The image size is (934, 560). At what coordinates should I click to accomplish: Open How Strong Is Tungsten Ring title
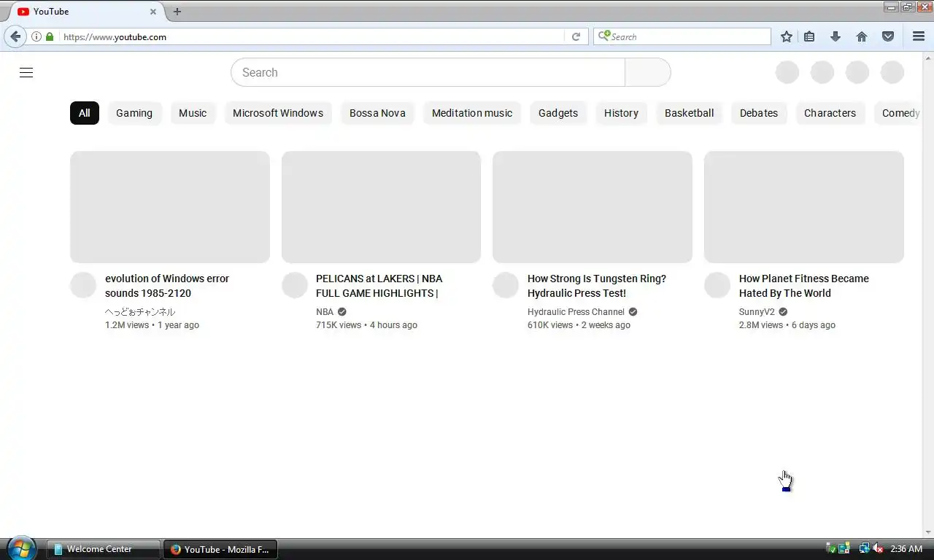pyautogui.click(x=597, y=286)
